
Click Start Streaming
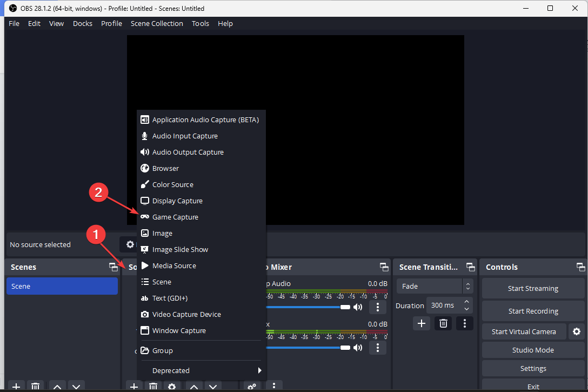533,289
